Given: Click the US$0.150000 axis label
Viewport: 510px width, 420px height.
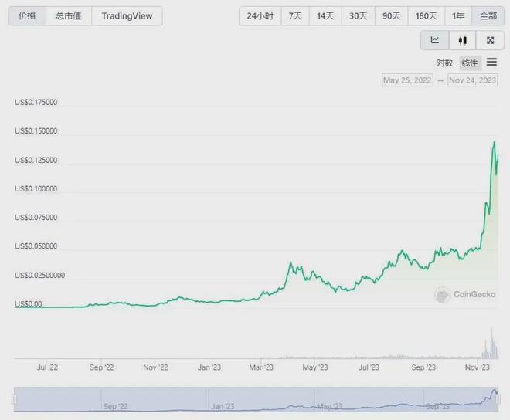Looking at the screenshot, I should pos(36,130).
